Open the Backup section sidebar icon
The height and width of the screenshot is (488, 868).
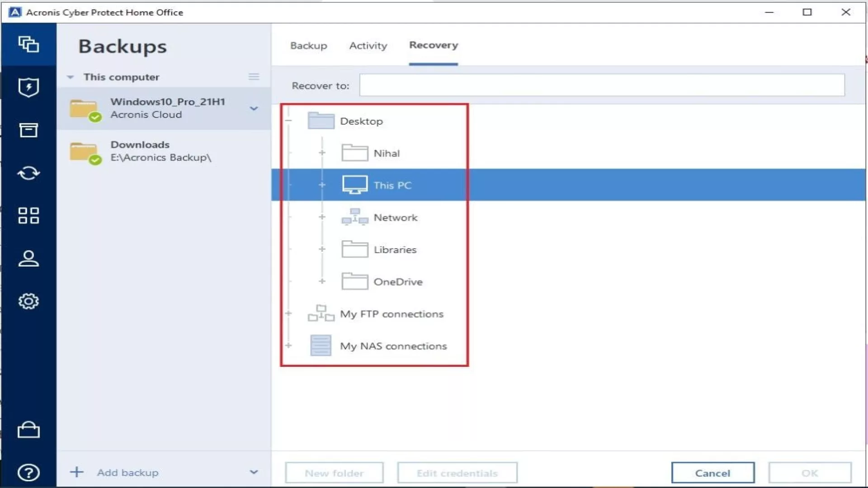pos(28,44)
